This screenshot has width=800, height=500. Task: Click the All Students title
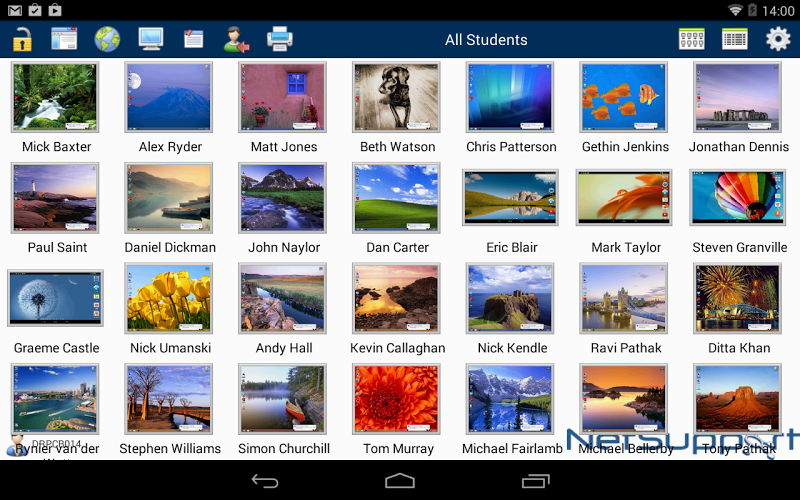tap(486, 40)
